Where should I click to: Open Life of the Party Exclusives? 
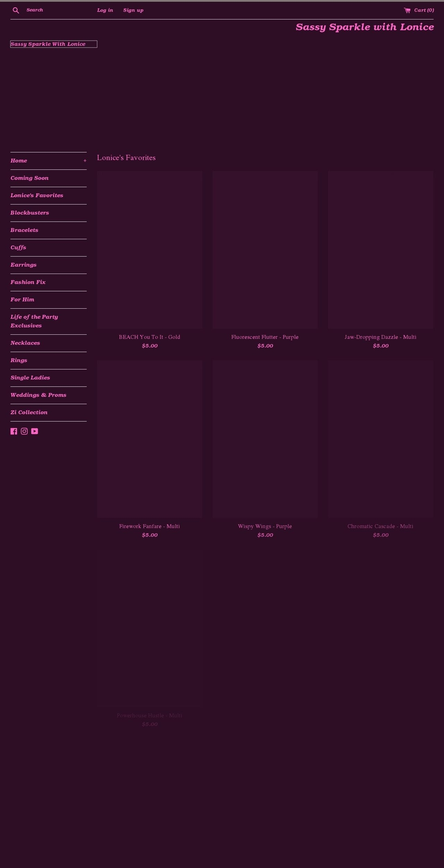point(34,321)
